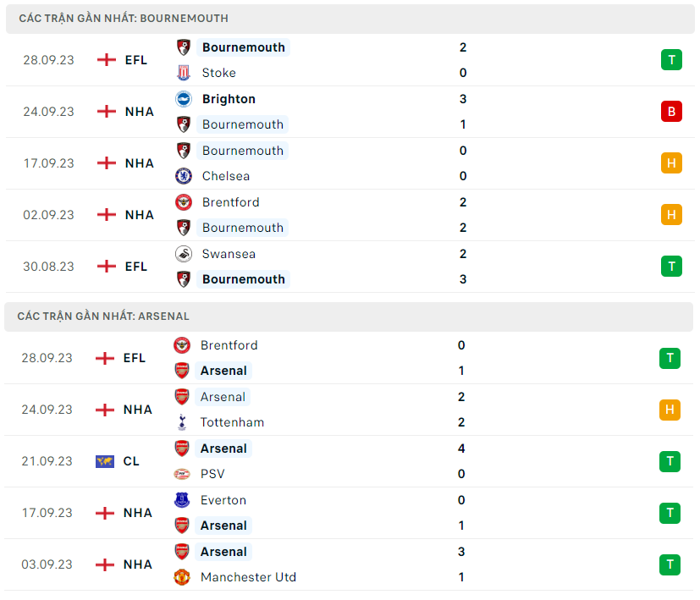Viewport: 700px width, 600px height.
Task: Select the Brighton team name link
Action: (229, 99)
